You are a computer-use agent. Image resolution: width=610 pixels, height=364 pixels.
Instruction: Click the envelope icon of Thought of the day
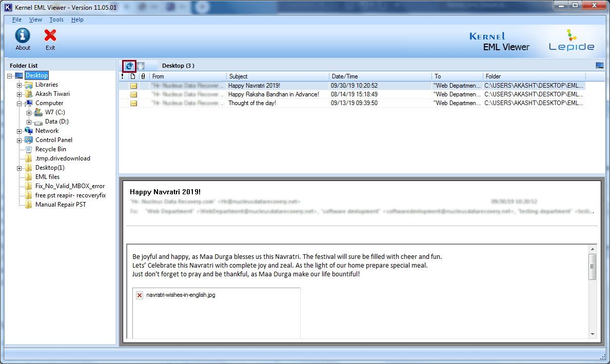(133, 103)
